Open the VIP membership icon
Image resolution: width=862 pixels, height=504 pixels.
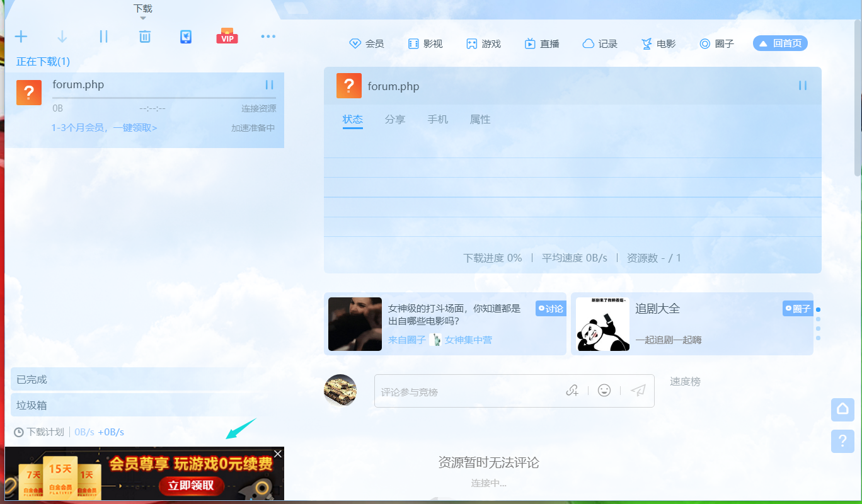point(226,36)
